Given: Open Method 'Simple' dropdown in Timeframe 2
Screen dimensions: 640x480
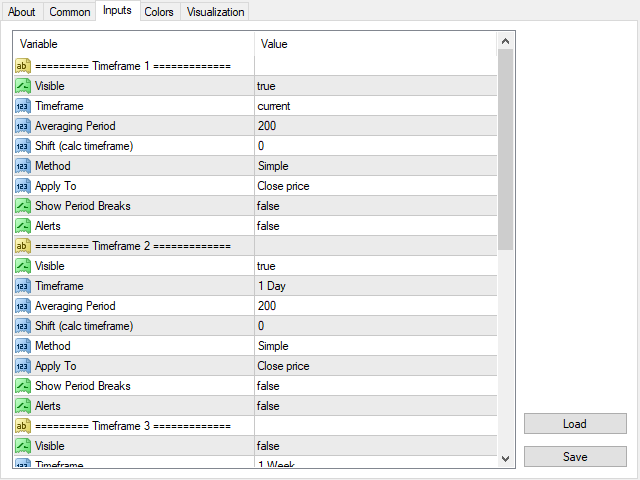Looking at the screenshot, I should pyautogui.click(x=376, y=346).
